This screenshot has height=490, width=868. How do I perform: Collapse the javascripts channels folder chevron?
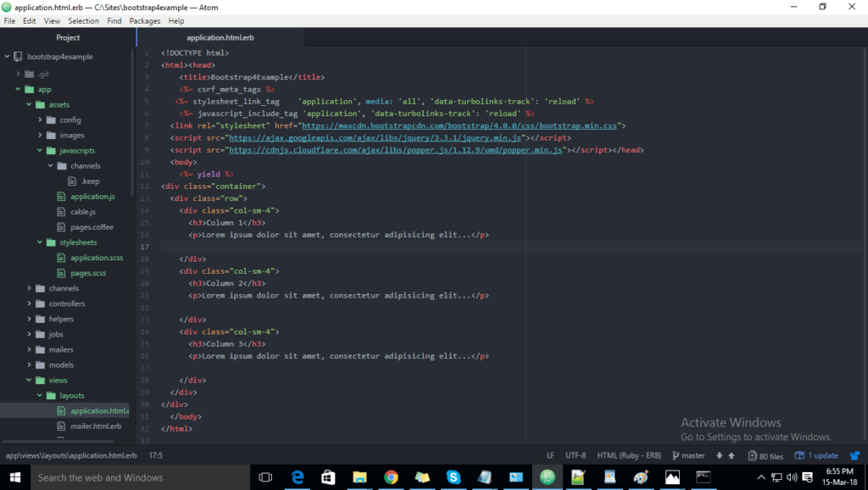tap(50, 165)
